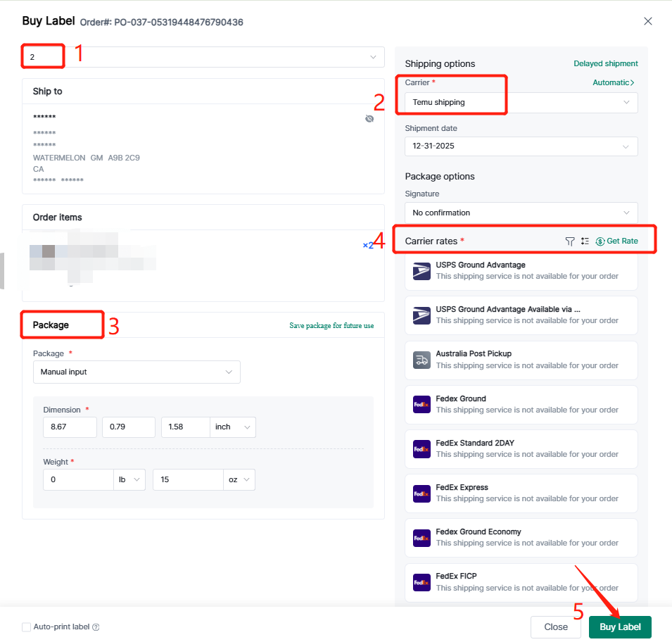Viewport: 672px width, 642px height.
Task: Click the FedEx FICP logo icon
Action: tap(421, 582)
